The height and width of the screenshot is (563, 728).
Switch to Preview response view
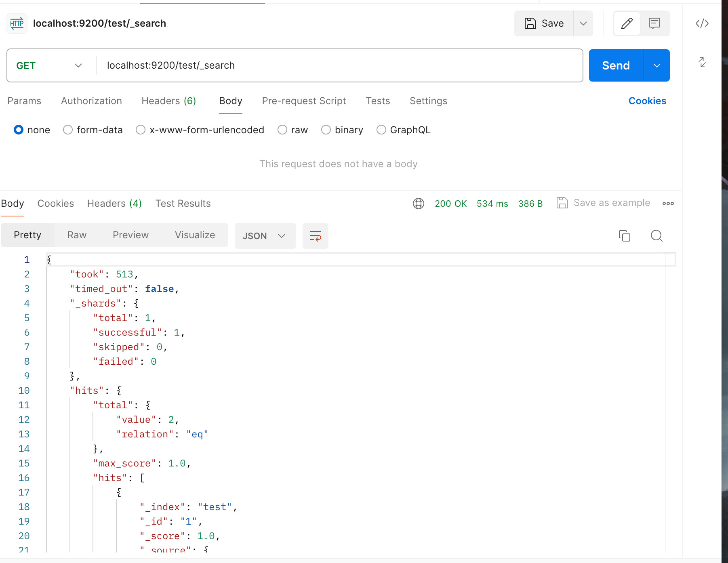click(x=131, y=235)
